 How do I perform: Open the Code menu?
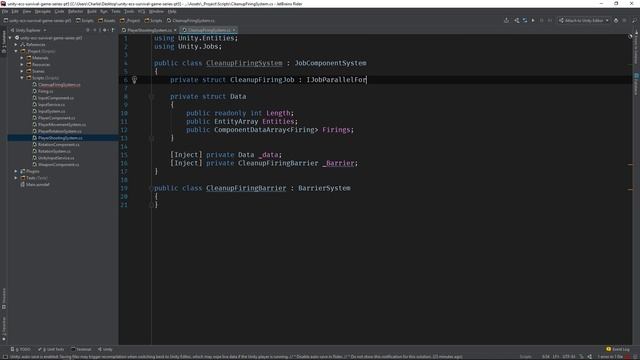(60, 11)
